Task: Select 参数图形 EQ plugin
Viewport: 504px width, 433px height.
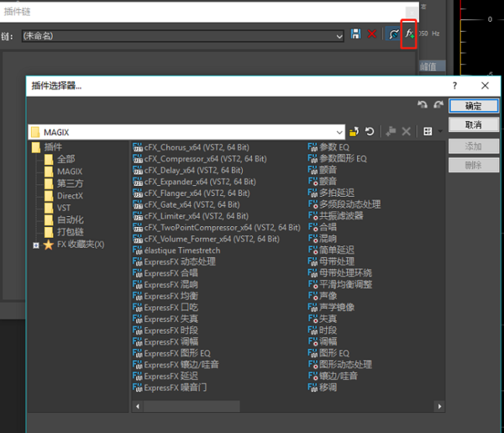Action: (x=337, y=159)
